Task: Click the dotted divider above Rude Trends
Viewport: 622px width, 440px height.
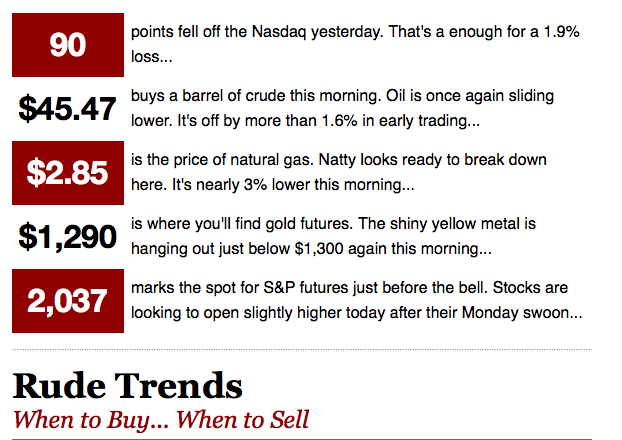Action: tap(302, 350)
